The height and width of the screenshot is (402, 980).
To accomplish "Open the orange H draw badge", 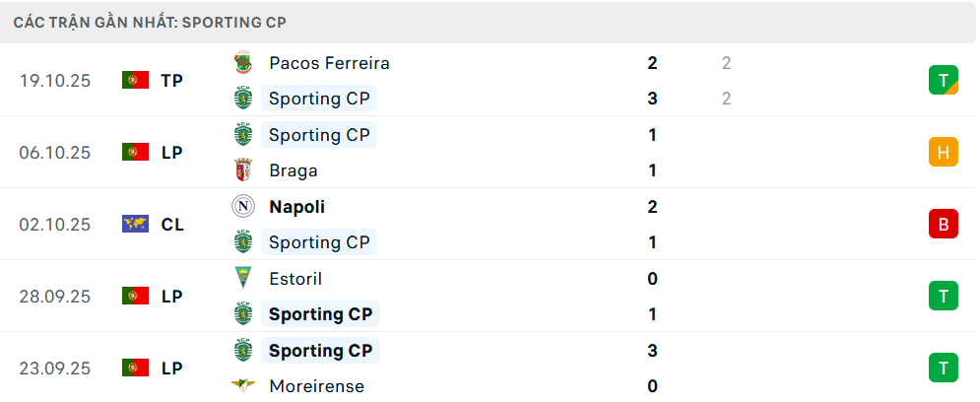I will (x=943, y=152).
